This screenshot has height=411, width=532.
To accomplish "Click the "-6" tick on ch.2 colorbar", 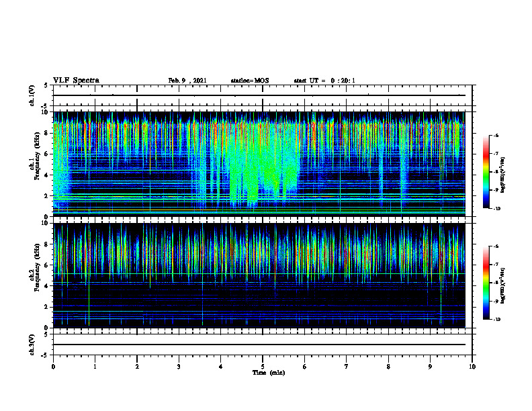I will pyautogui.click(x=496, y=246).
